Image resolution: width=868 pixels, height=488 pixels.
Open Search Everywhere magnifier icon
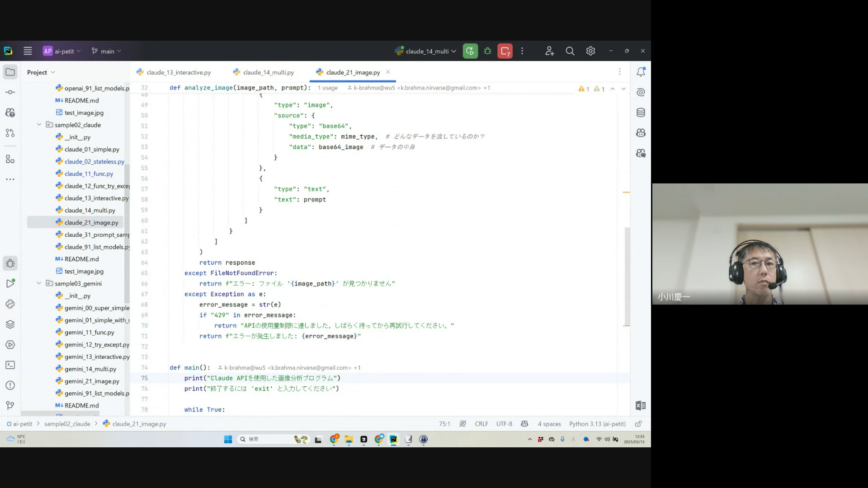click(x=570, y=51)
